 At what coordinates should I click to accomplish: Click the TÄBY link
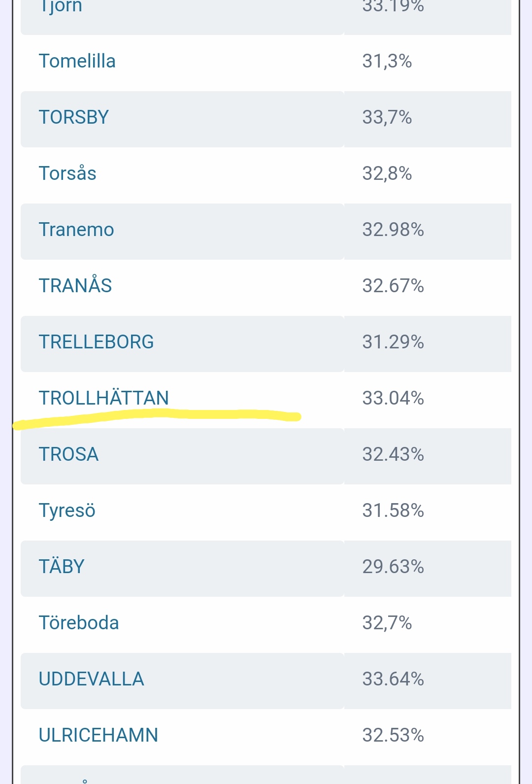click(x=62, y=567)
